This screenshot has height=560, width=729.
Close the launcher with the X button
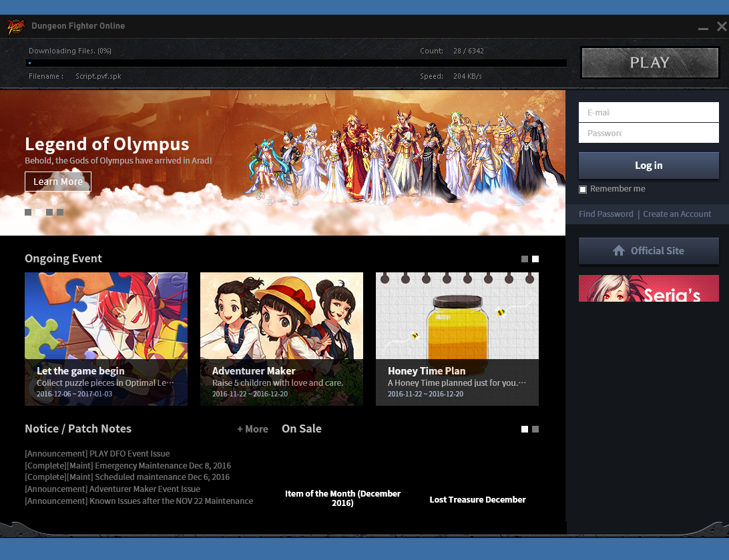[722, 27]
